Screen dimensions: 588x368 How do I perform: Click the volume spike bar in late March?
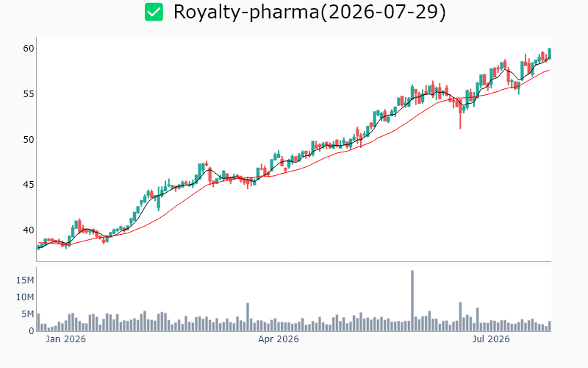(x=248, y=317)
